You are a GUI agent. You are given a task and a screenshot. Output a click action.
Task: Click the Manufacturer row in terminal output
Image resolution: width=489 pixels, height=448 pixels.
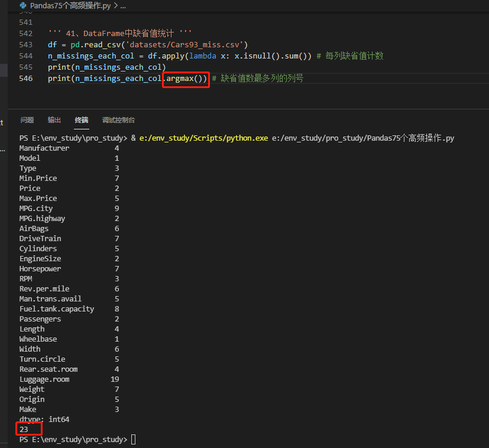(x=69, y=148)
